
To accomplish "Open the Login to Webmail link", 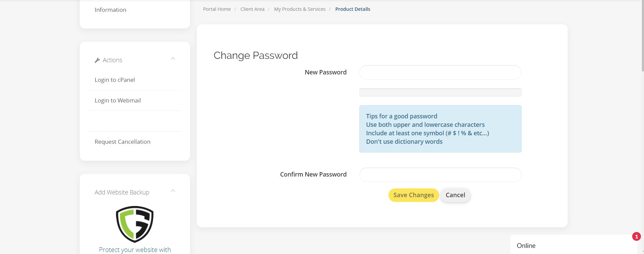I will tap(118, 100).
